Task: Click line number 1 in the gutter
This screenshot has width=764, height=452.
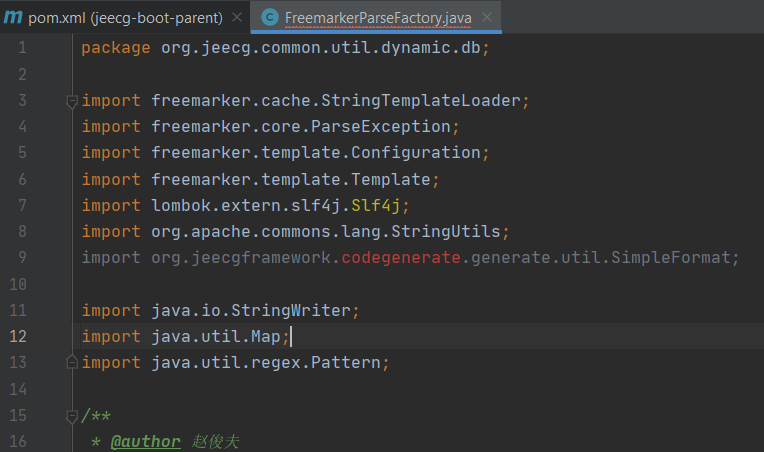Action: pos(22,48)
